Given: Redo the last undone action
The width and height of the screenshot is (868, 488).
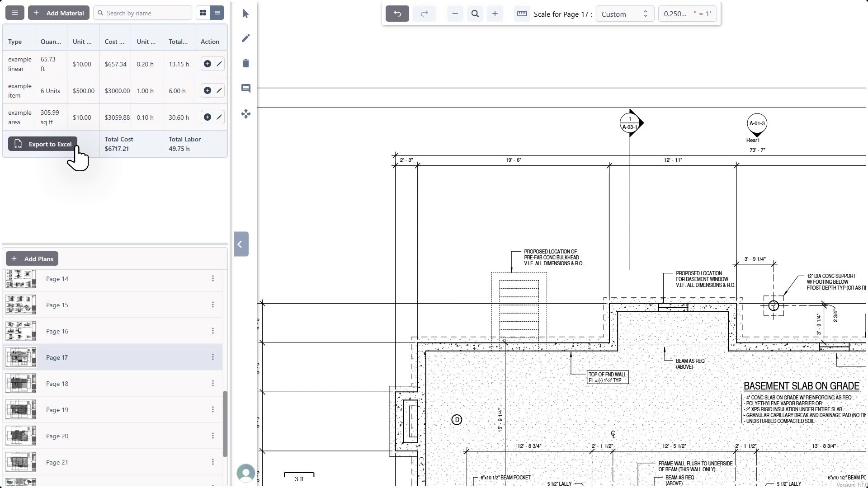Looking at the screenshot, I should click(x=424, y=14).
